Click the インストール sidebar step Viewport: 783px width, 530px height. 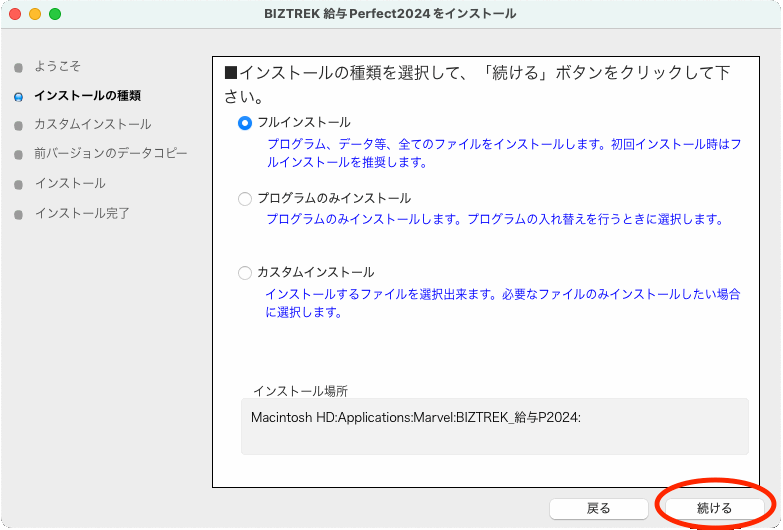point(70,183)
